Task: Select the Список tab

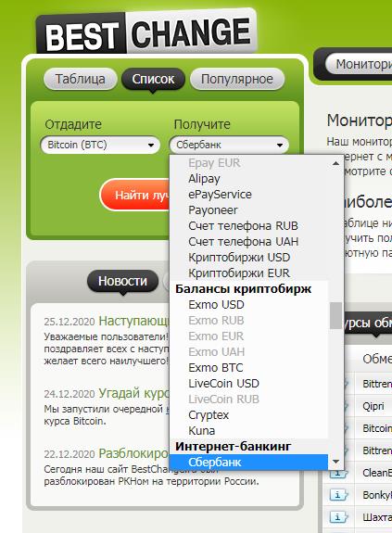Action: [x=153, y=79]
